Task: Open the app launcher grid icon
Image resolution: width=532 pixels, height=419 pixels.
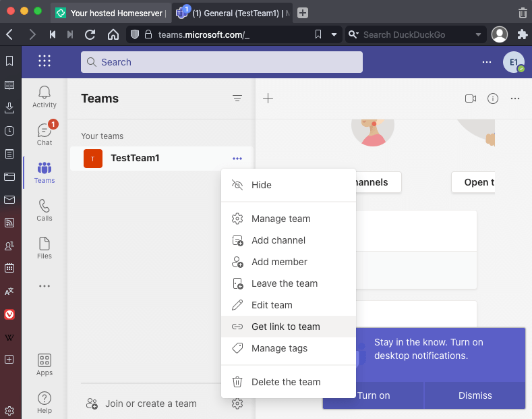Action: [x=45, y=61]
